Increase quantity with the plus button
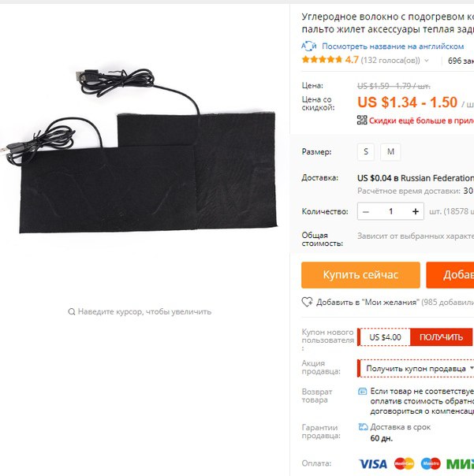 (x=416, y=211)
